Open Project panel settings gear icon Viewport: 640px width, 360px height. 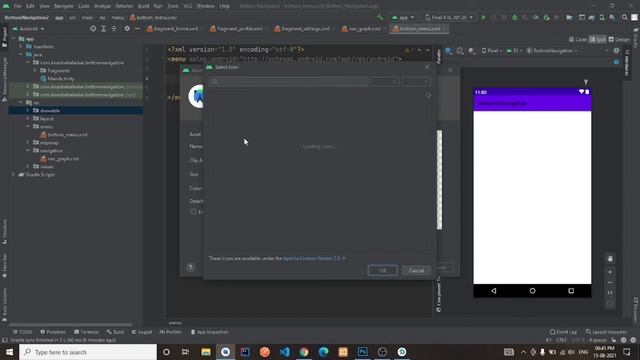(127, 29)
